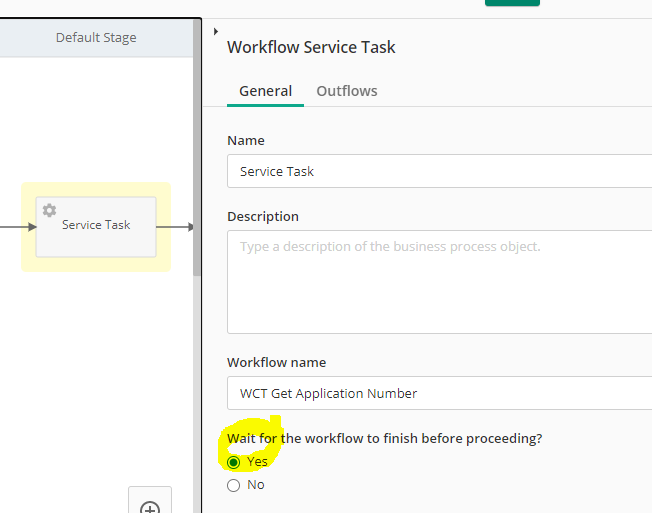The image size is (652, 513).
Task: Collapse the properties panel arrow
Action: pos(216,32)
